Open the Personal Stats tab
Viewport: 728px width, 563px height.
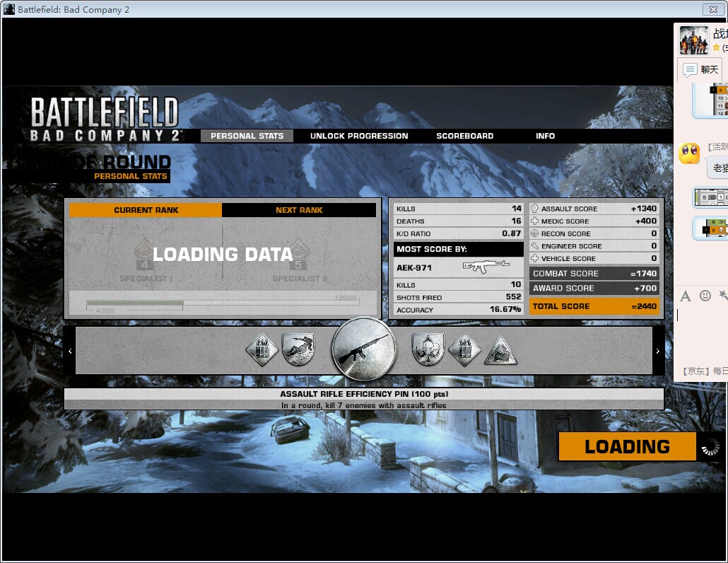tap(247, 136)
